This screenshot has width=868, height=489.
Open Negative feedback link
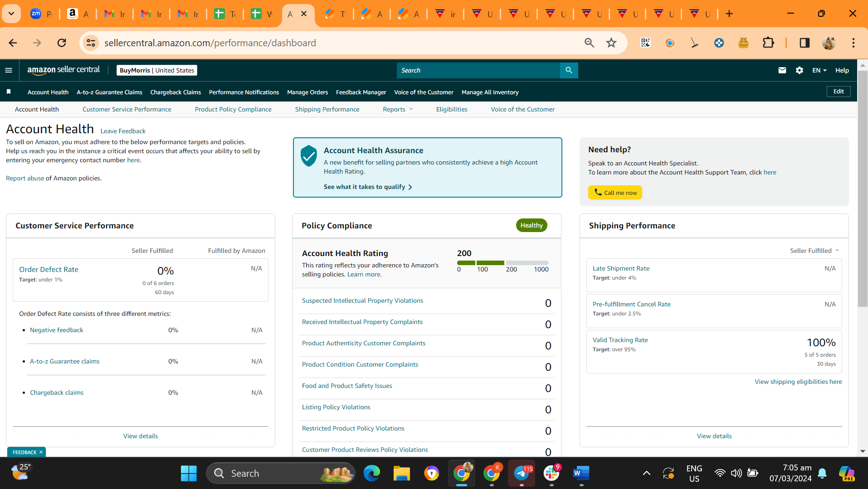pos(57,330)
